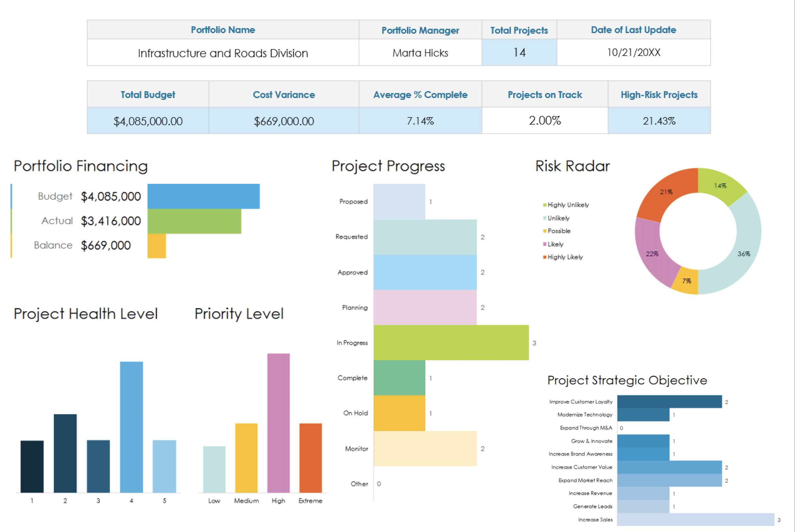Image resolution: width=795 pixels, height=532 pixels.
Task: Click the Portfolio Manager name Marta Hicks
Action: point(420,53)
